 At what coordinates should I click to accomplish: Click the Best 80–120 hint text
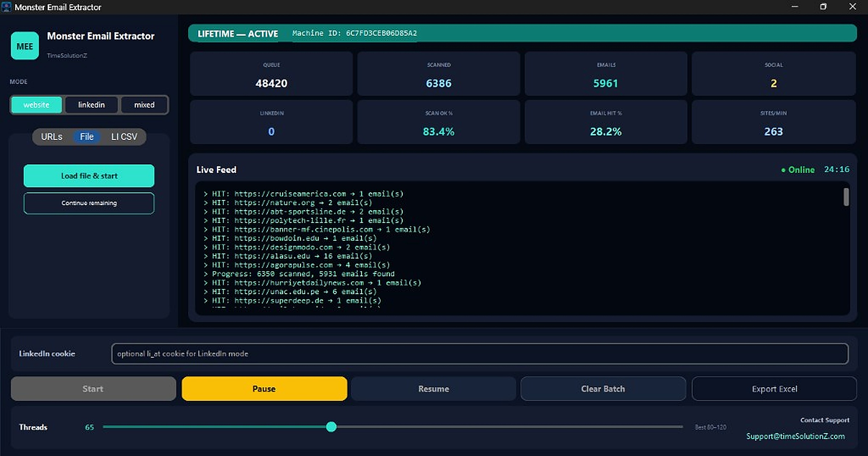tap(710, 427)
